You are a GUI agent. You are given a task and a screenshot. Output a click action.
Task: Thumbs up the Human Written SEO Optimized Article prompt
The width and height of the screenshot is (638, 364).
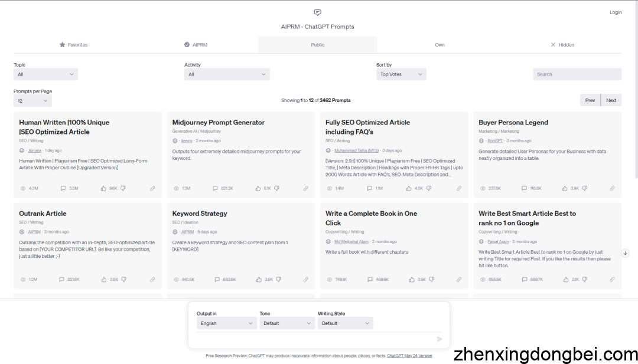coord(103,189)
